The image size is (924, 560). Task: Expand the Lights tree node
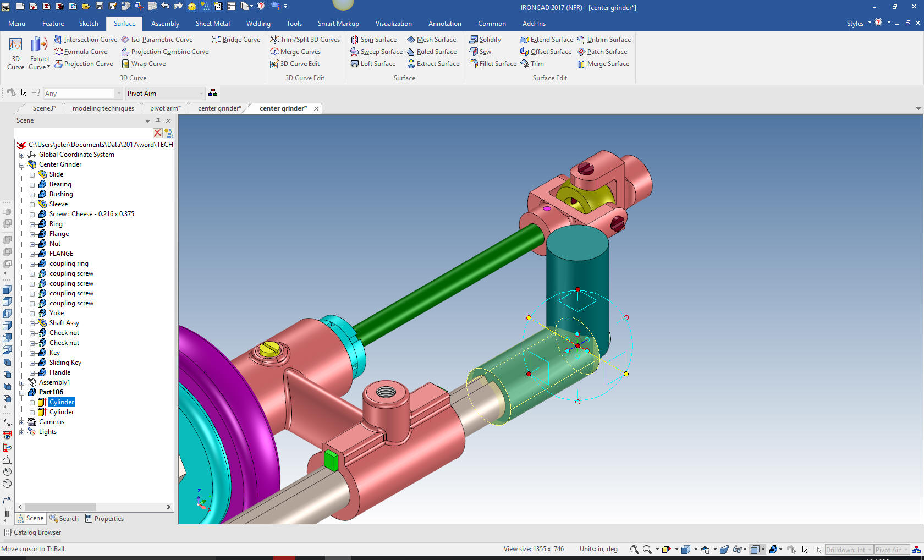coord(22,432)
